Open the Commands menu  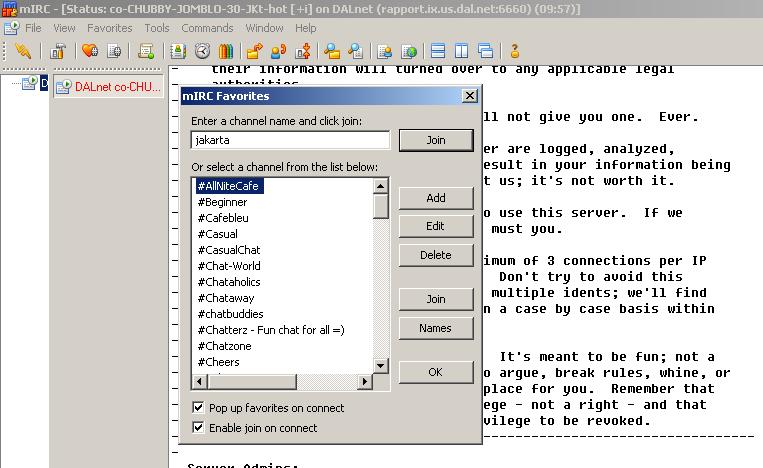(207, 28)
